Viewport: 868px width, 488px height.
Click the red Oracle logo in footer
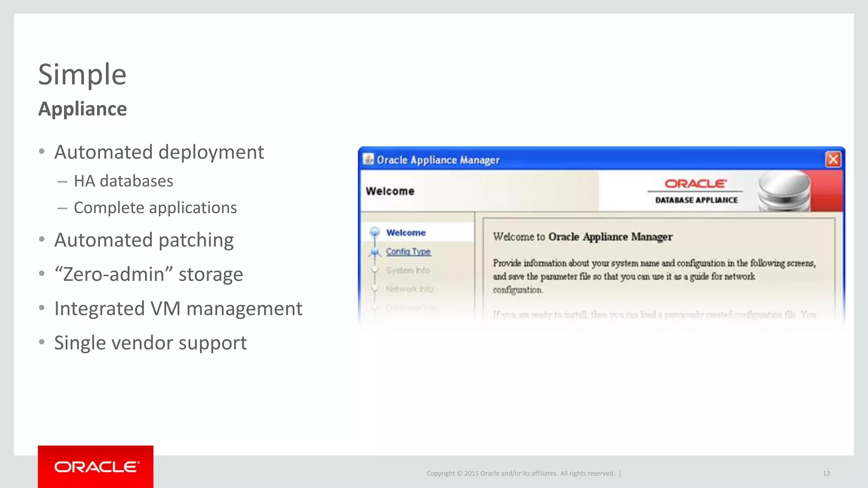pyautogui.click(x=96, y=467)
